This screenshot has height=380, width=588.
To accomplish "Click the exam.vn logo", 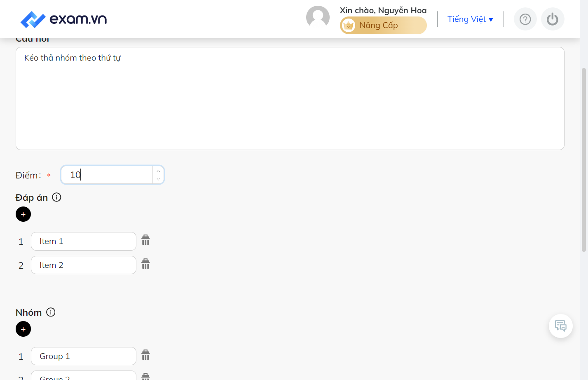I will (63, 19).
